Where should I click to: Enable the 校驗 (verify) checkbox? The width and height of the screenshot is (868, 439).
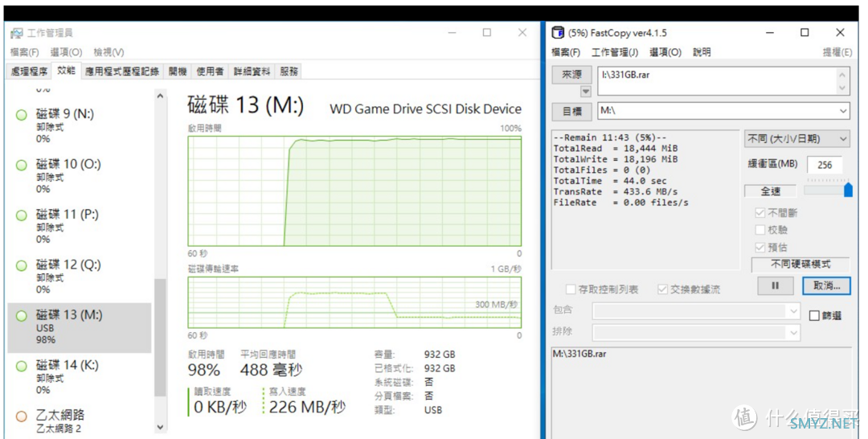coord(760,230)
